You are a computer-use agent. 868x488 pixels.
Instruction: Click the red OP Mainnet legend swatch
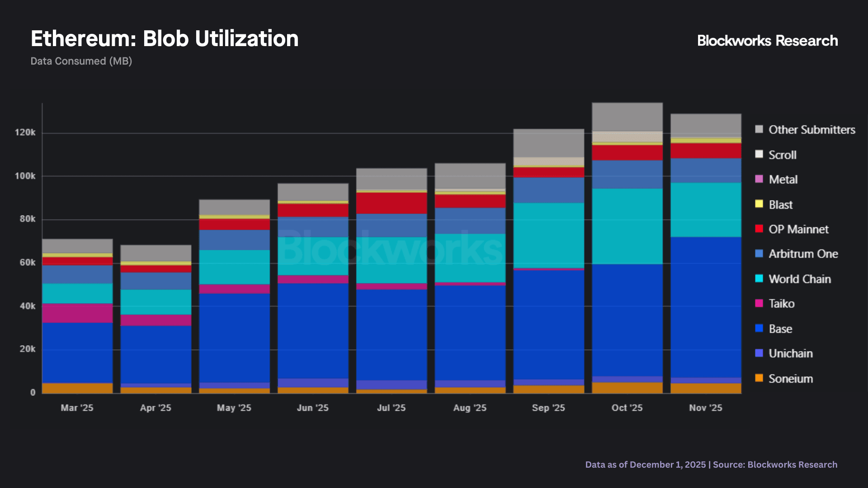coord(759,229)
